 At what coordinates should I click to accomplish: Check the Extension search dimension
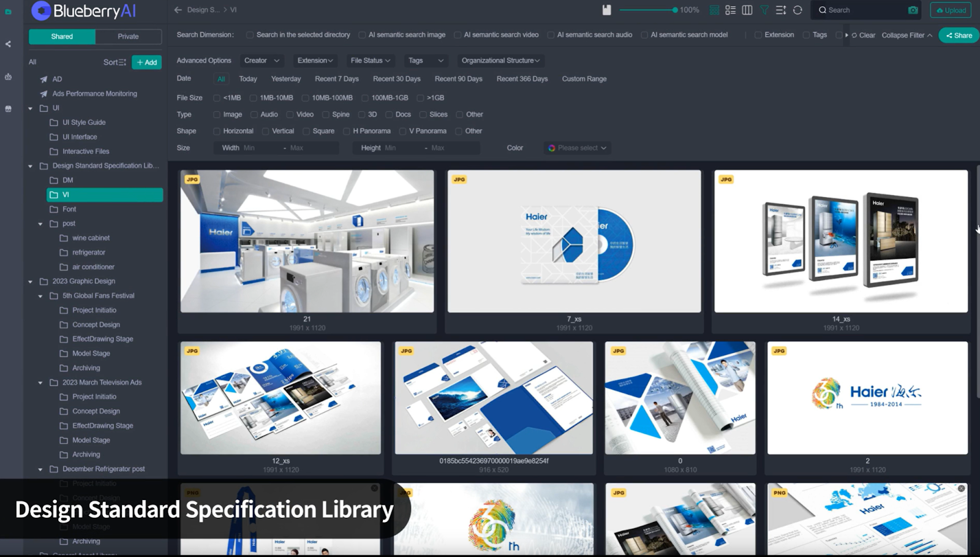pyautogui.click(x=758, y=35)
